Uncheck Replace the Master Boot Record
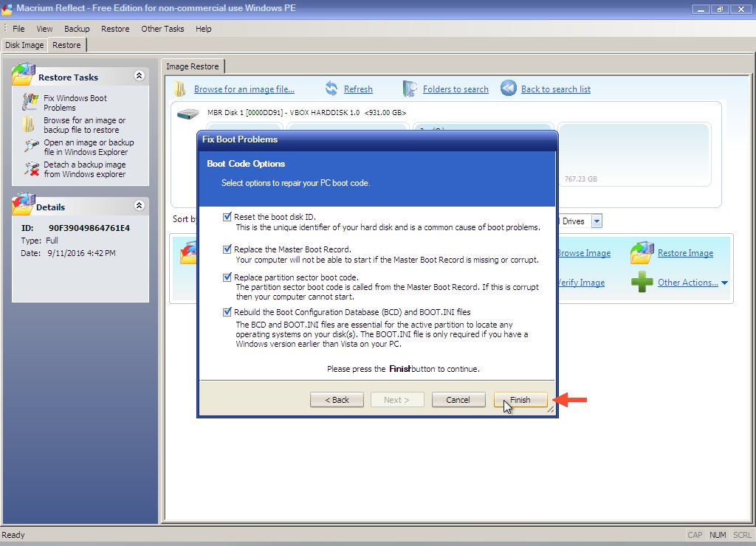This screenshot has height=546, width=756. pos(227,249)
